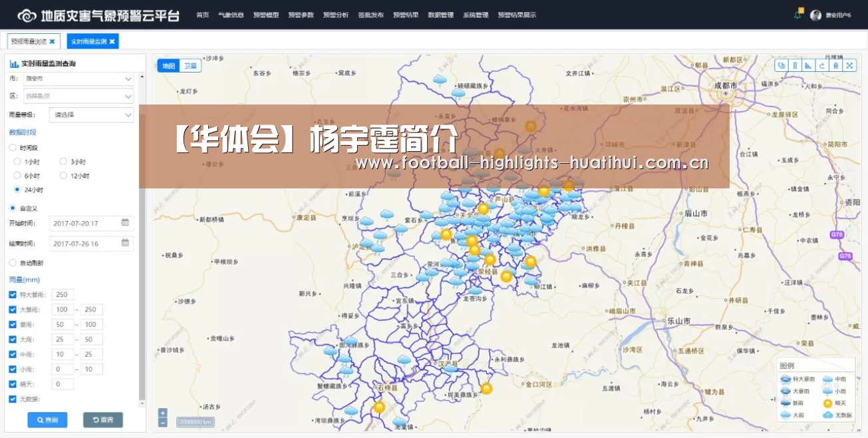Uncheck the 特大暴雨 checkbox
The width and height of the screenshot is (868, 438).
(x=13, y=294)
